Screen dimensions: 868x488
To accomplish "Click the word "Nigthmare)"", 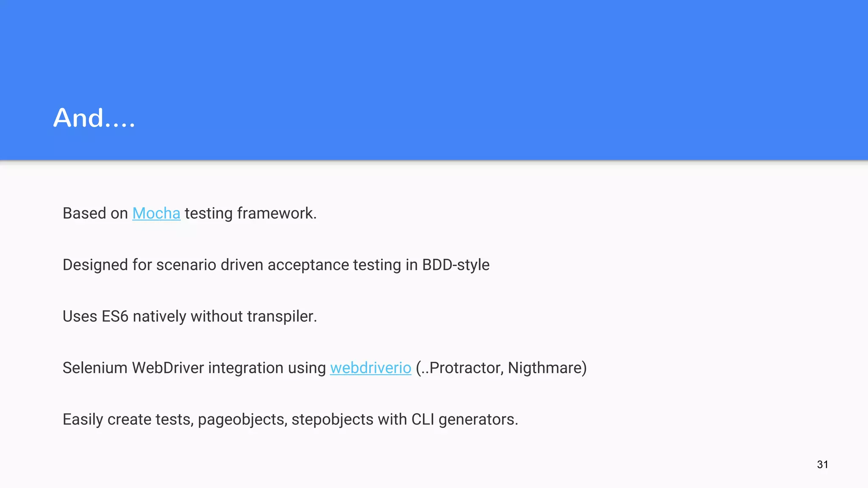I will 548,368.
